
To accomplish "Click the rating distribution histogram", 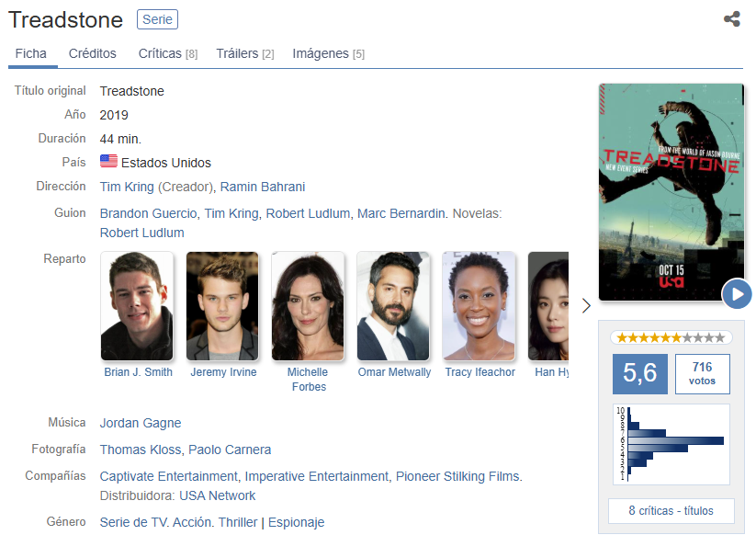I will tap(671, 444).
